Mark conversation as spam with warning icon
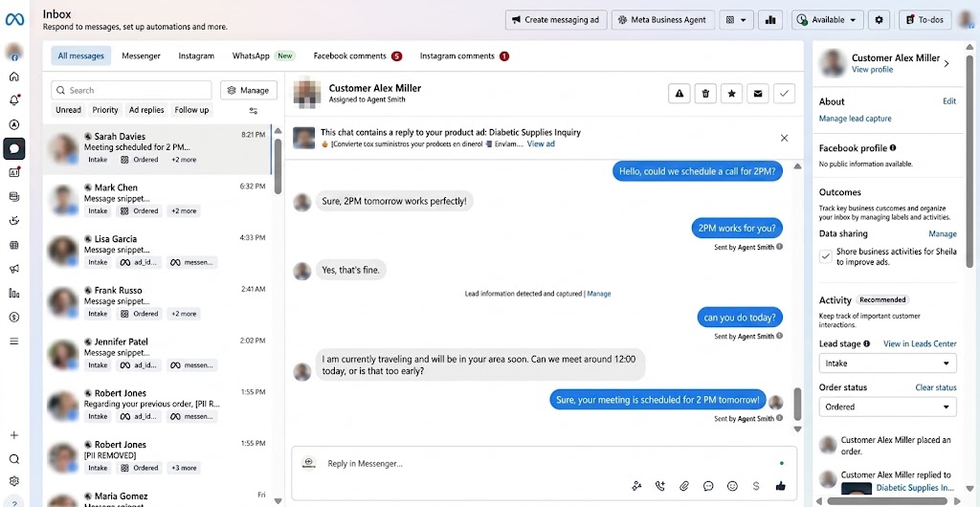Viewport: 980px width, 507px height. [x=679, y=94]
